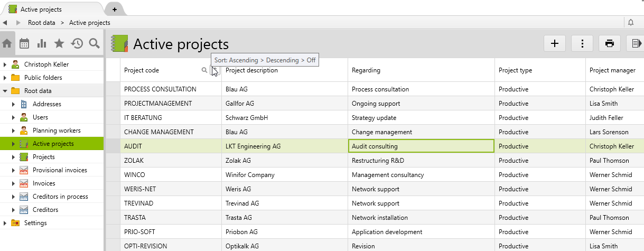
Task: Open the calendar view icon
Action: 24,44
